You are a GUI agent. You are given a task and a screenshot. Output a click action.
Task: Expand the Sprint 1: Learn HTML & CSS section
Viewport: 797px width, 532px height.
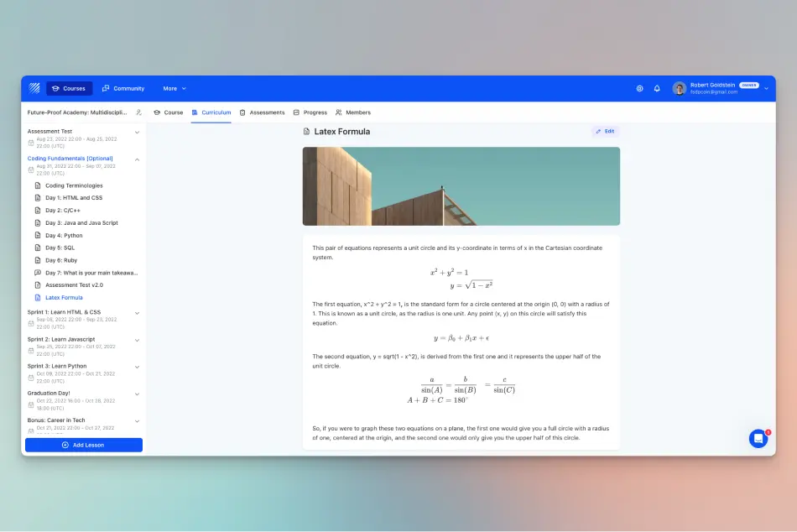coord(137,313)
